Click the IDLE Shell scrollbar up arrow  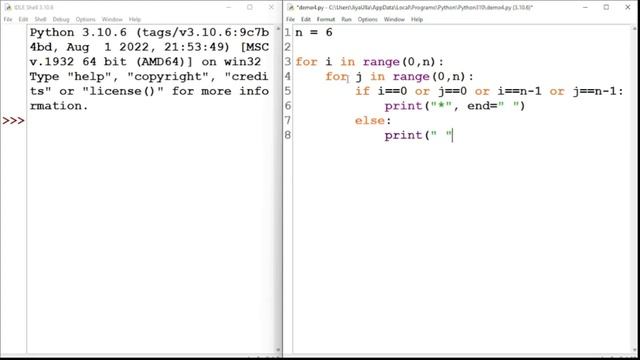click(x=278, y=29)
